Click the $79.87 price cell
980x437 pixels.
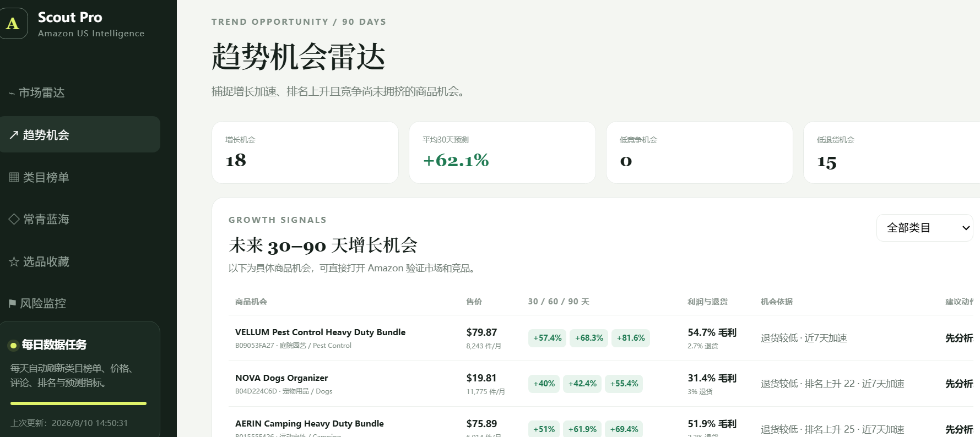(x=481, y=332)
